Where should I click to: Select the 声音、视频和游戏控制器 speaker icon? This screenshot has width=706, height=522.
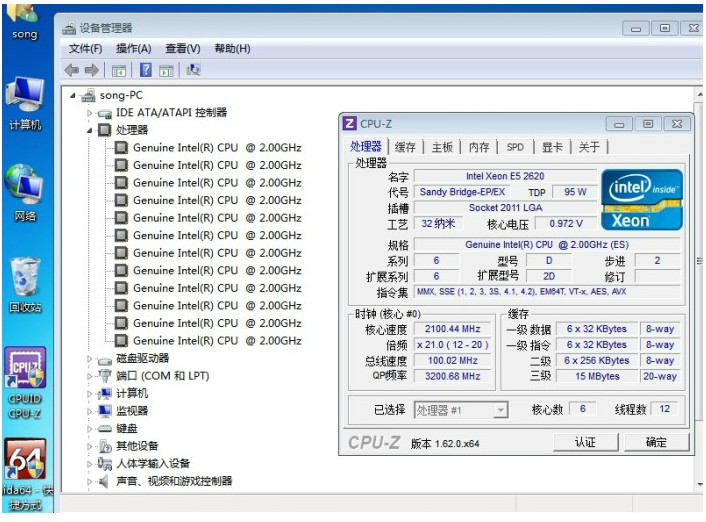coord(104,481)
